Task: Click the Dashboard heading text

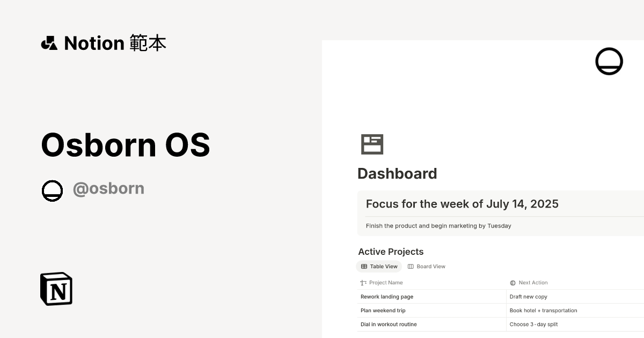Action: coord(397,173)
